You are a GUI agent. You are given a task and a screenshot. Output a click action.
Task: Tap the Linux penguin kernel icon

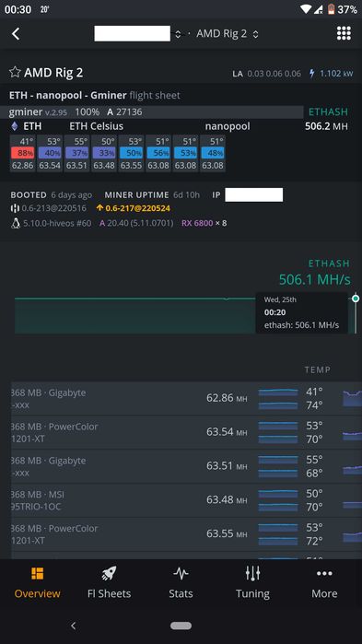click(x=15, y=224)
